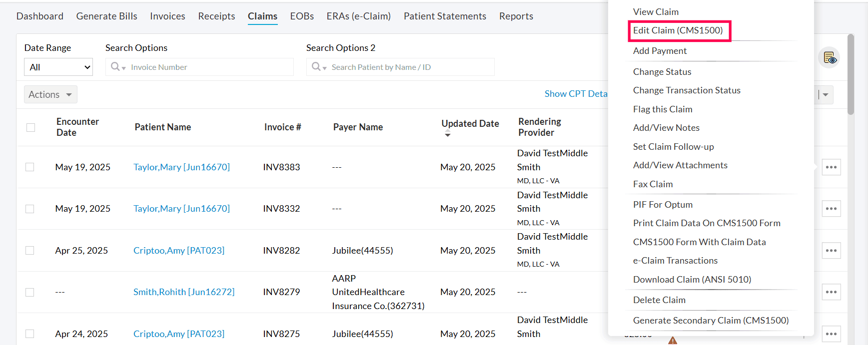This screenshot has height=345, width=868.
Task: Open Taylor,Mary link in INV8383 row
Action: [x=181, y=167]
